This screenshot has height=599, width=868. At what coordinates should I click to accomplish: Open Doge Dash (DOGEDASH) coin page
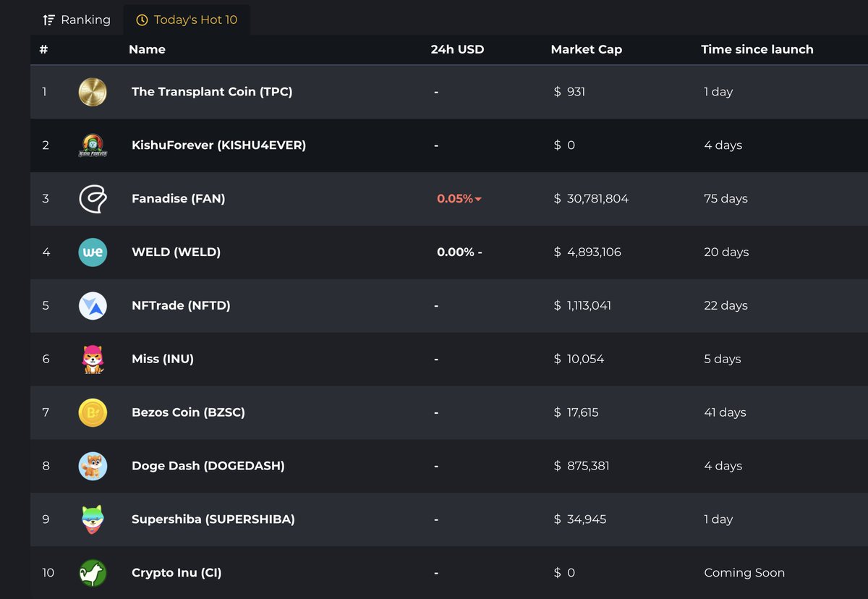[x=208, y=467]
